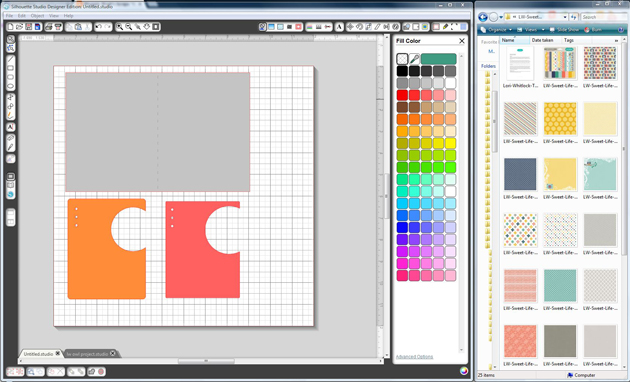Open color picker wheel at bottom right

tap(464, 371)
